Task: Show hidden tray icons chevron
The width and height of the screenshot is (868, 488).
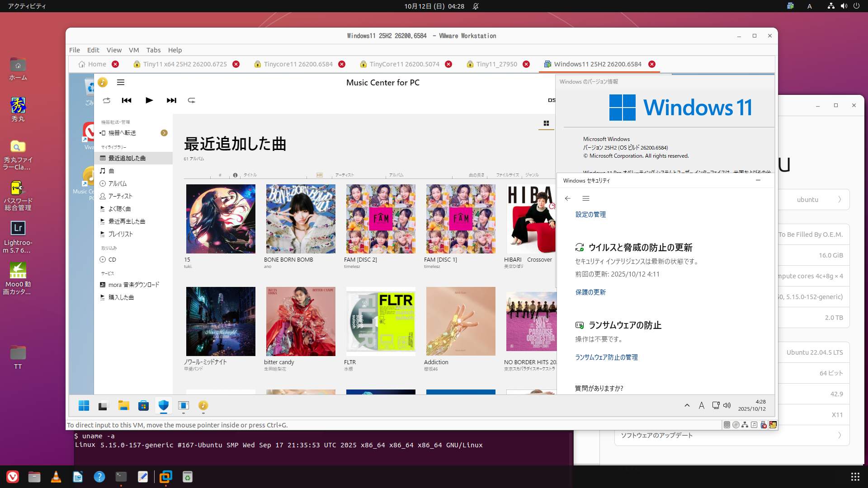Action: [x=687, y=405]
